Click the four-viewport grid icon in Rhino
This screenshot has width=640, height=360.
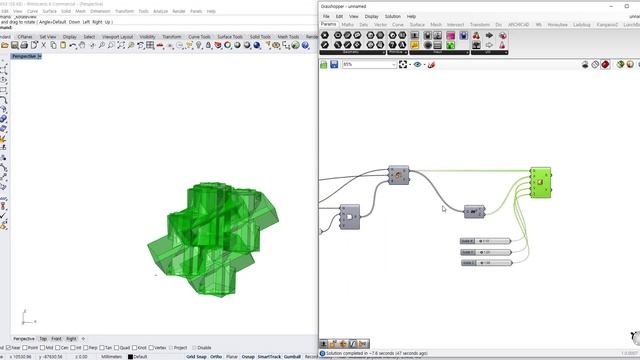(x=150, y=45)
